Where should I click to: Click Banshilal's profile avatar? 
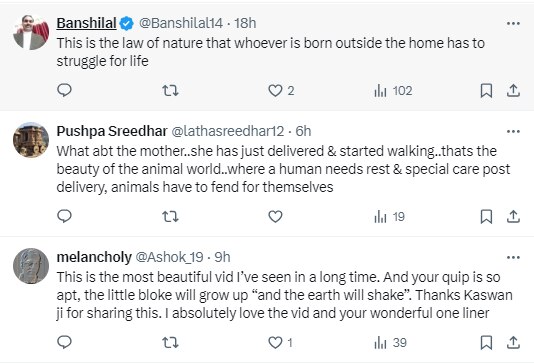coord(31,32)
